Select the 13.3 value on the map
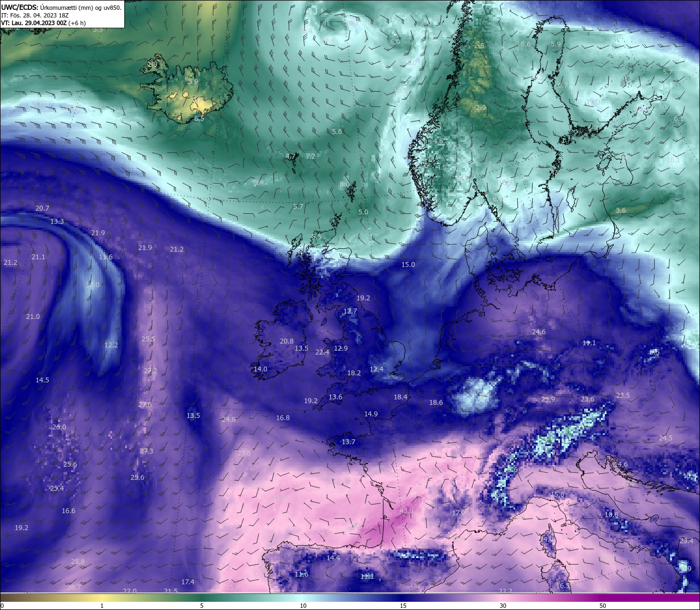This screenshot has width=700, height=610. (57, 221)
